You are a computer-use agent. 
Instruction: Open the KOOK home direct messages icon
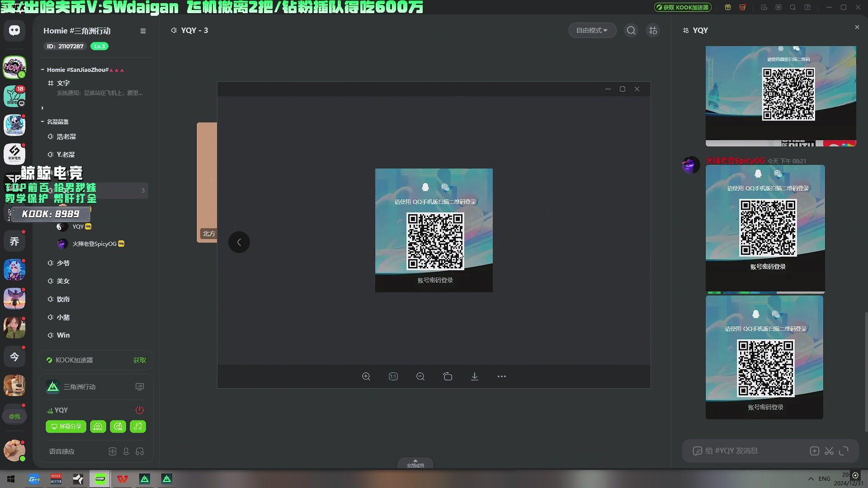coord(14,30)
